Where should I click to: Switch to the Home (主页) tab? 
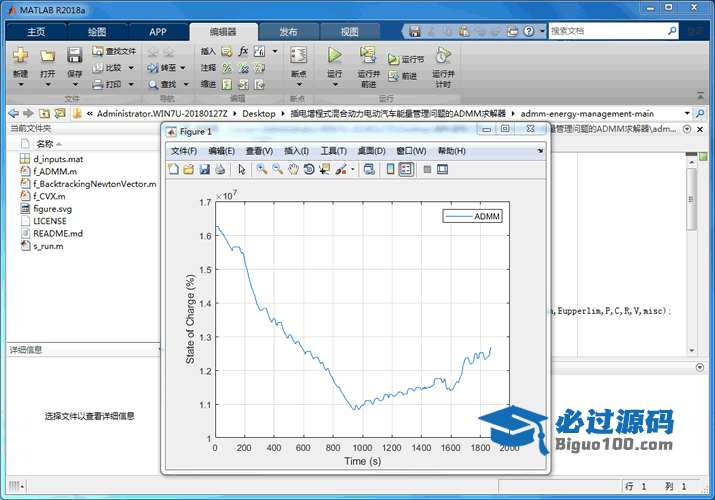tap(36, 32)
